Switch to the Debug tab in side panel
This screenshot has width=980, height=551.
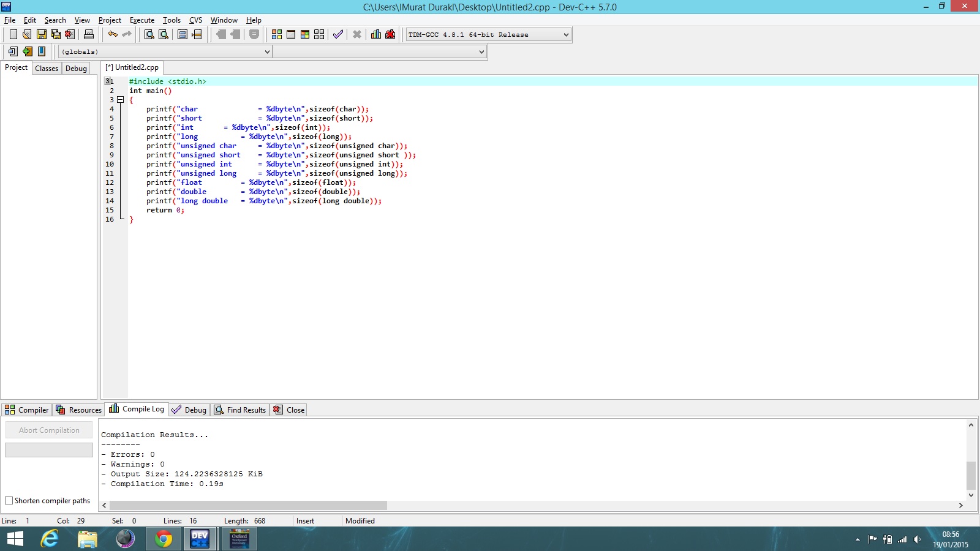tap(76, 69)
